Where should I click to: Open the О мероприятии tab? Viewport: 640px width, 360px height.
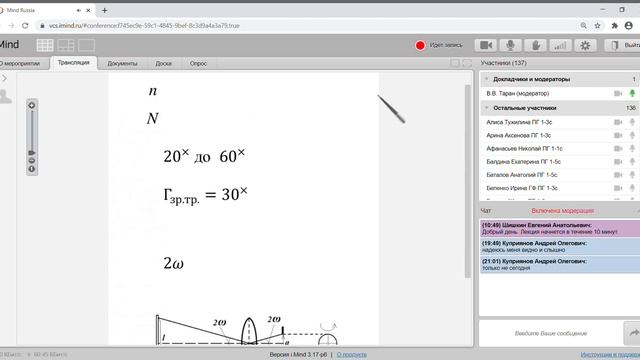tap(20, 63)
